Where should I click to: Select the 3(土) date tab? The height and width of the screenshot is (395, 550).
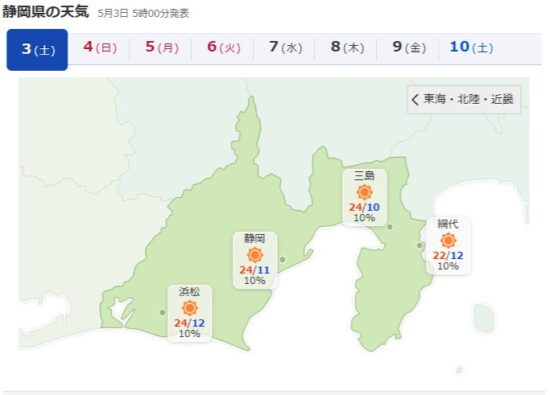point(37,49)
